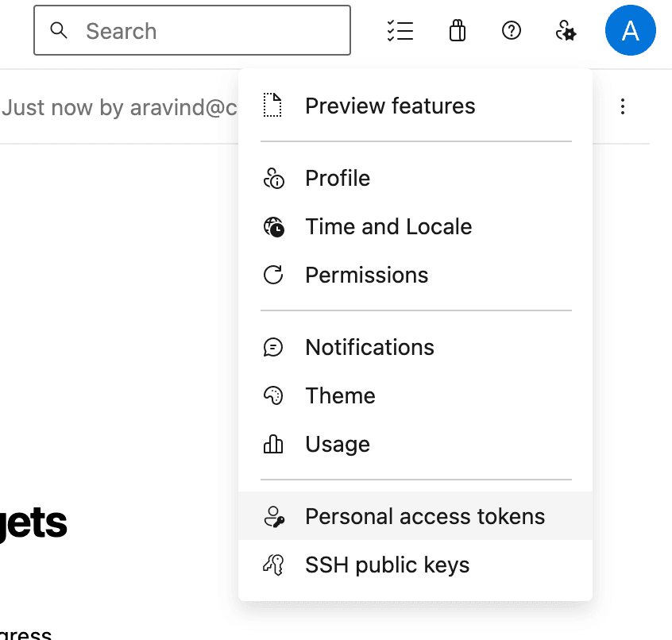Click the Profile person icon
The width and height of the screenshot is (672, 640).
(273, 179)
